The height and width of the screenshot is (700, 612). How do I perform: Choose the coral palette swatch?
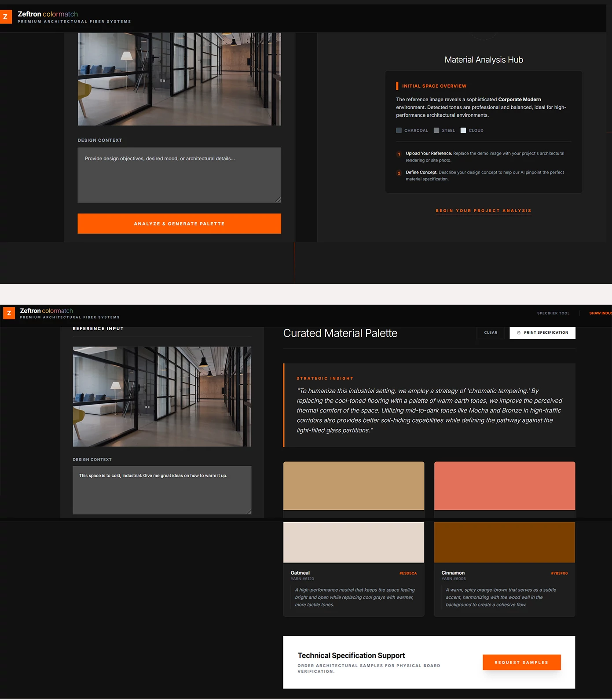504,486
